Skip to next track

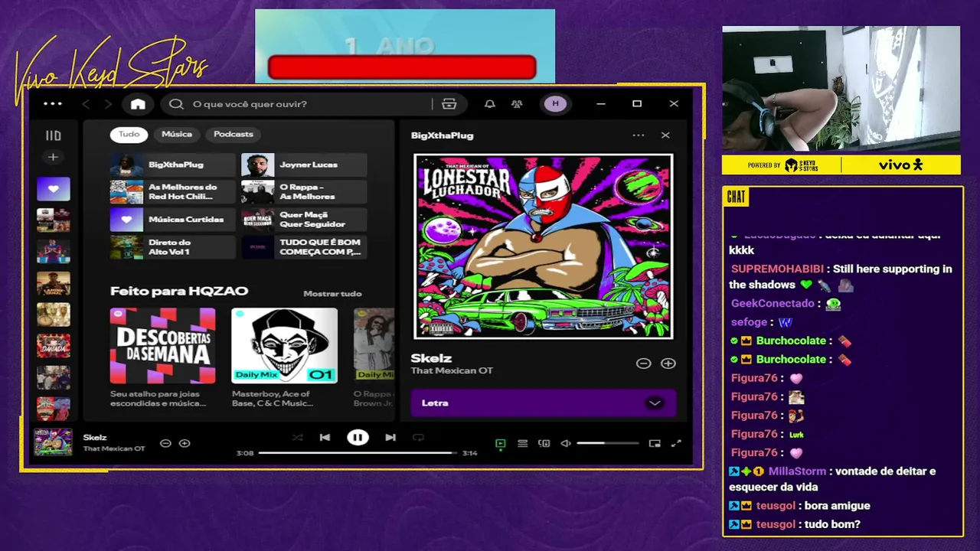point(390,438)
